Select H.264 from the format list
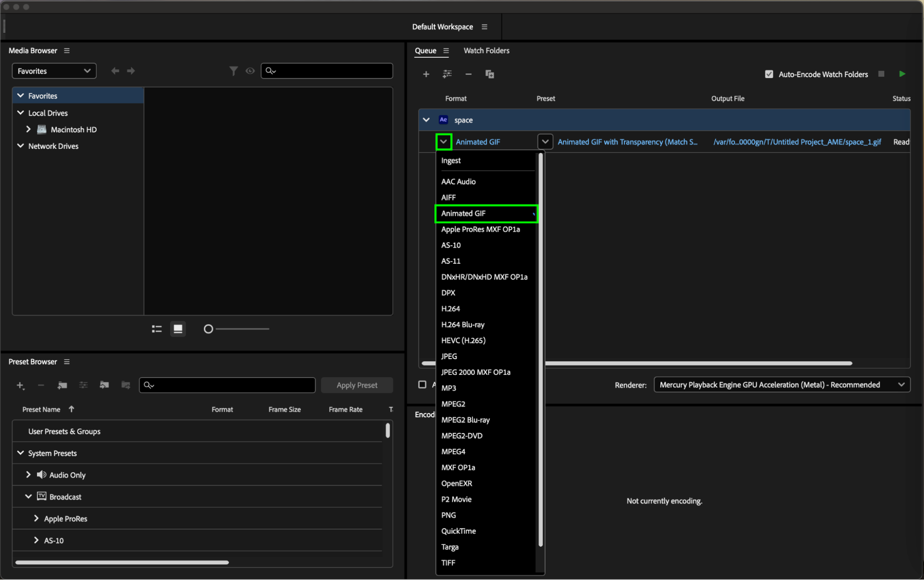This screenshot has width=924, height=580. (451, 309)
